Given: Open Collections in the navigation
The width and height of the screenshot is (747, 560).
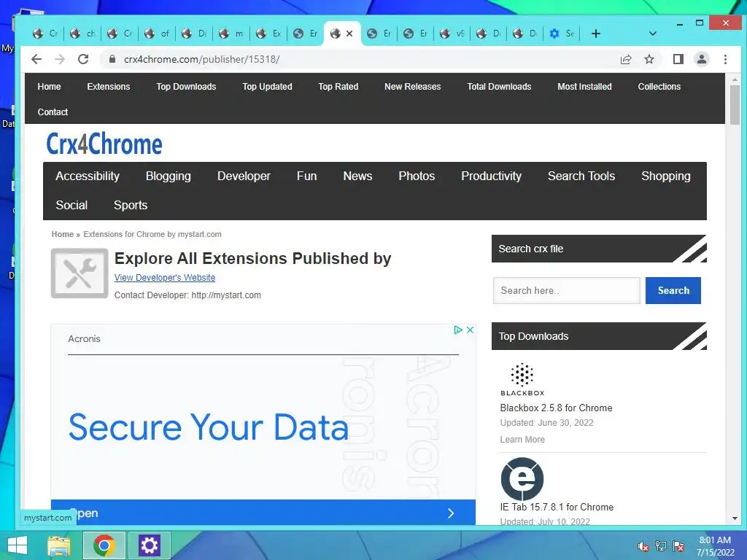Looking at the screenshot, I should tap(659, 87).
